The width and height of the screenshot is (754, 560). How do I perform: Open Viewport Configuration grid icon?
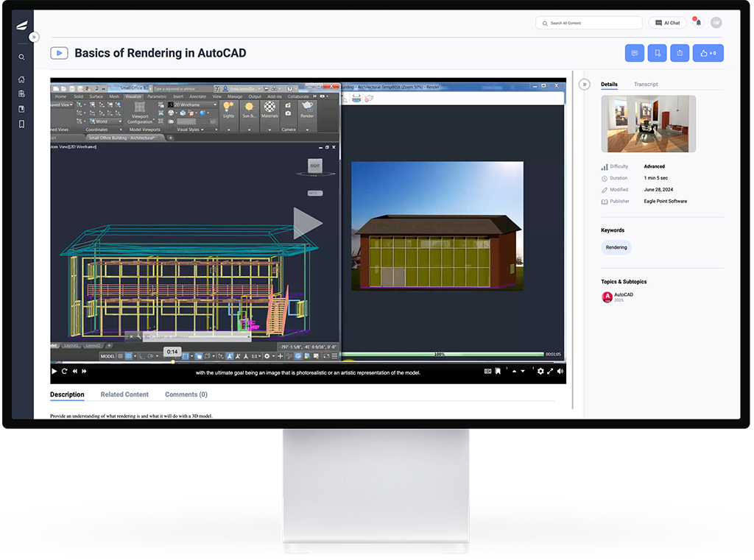(x=139, y=107)
